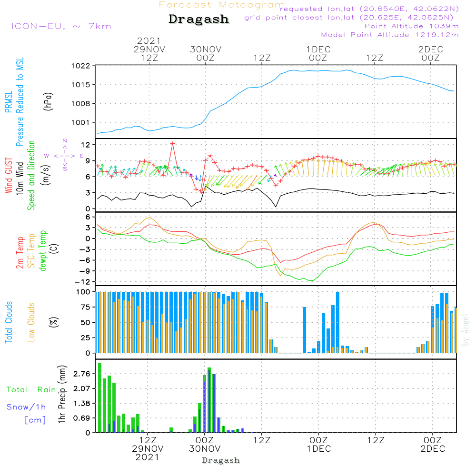This screenshot has height=476, width=476.
Task: Click the 2.07 precipitation axis value
Action: click(x=82, y=388)
